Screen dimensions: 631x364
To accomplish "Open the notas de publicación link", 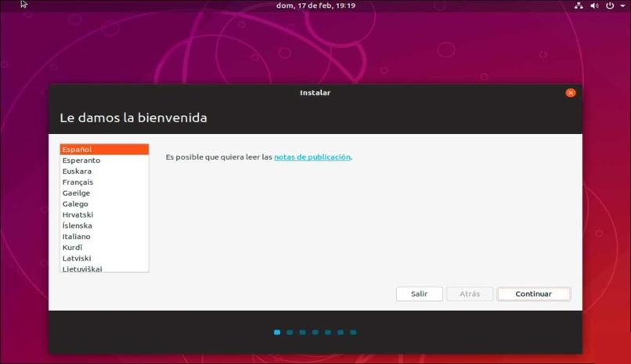I will coord(312,157).
